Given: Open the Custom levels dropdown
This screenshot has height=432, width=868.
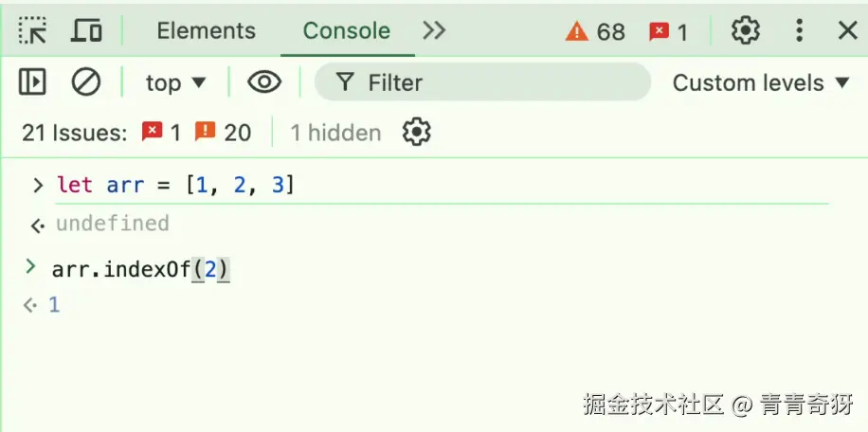Looking at the screenshot, I should [x=761, y=83].
